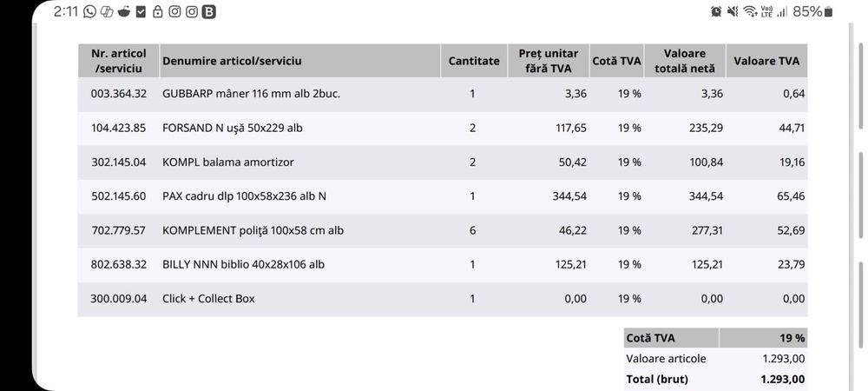Screen dimensions: 868x391
Task: Tap the alarm clock status icon
Action: (716, 12)
